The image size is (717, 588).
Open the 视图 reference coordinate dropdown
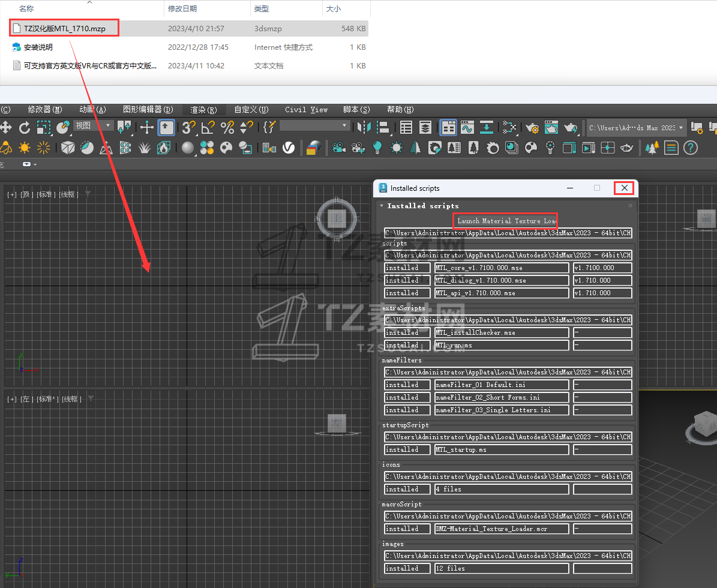(93, 125)
